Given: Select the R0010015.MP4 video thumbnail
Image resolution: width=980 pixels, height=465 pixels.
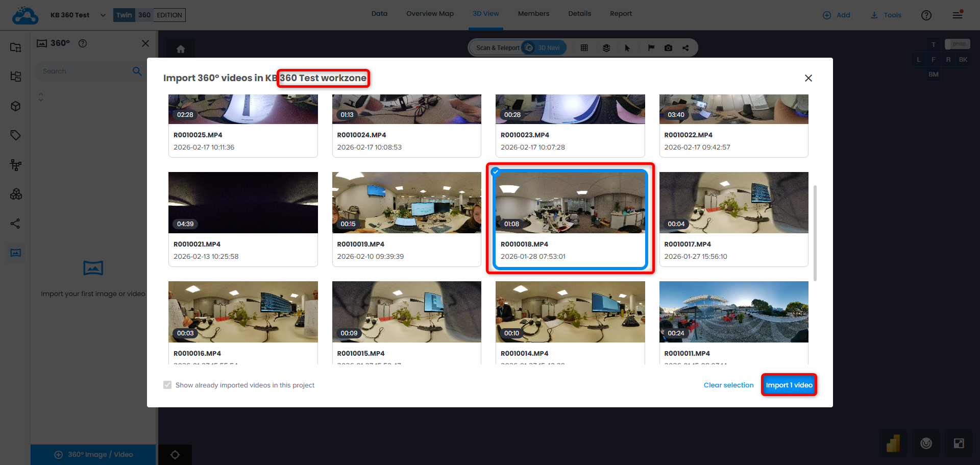Looking at the screenshot, I should click(x=407, y=312).
